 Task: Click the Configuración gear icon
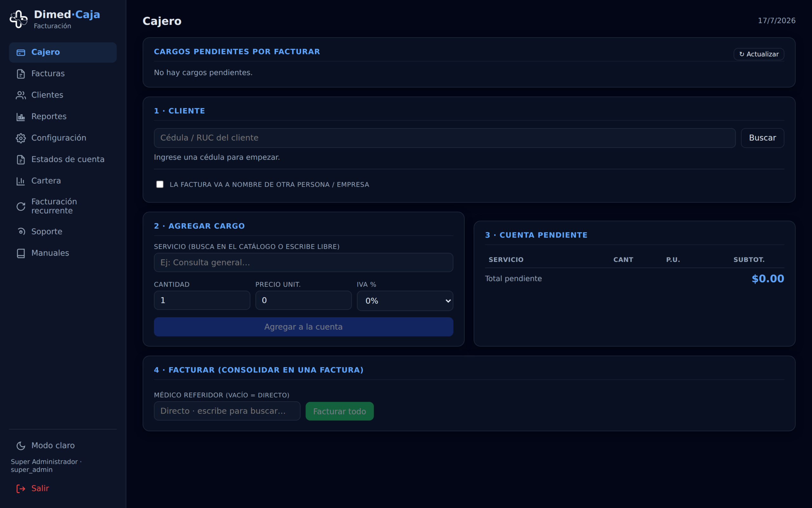[x=21, y=138]
